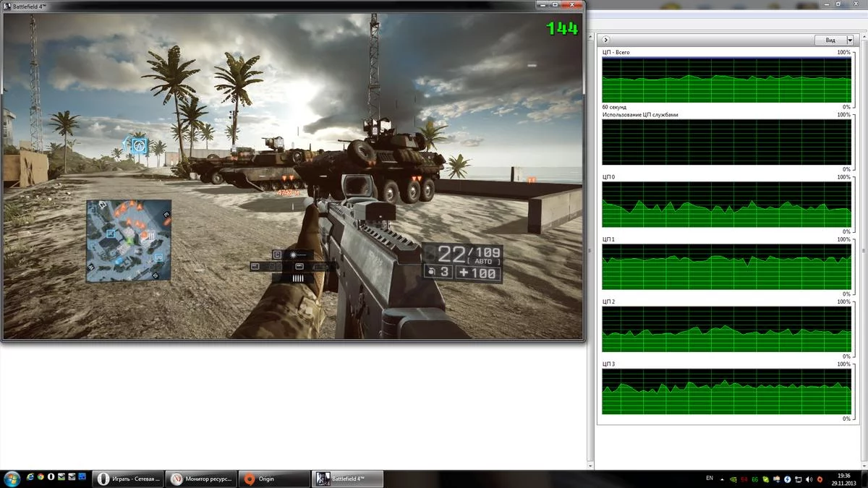
Task: Click the Battlefield 4 window title icon
Action: tap(7, 5)
